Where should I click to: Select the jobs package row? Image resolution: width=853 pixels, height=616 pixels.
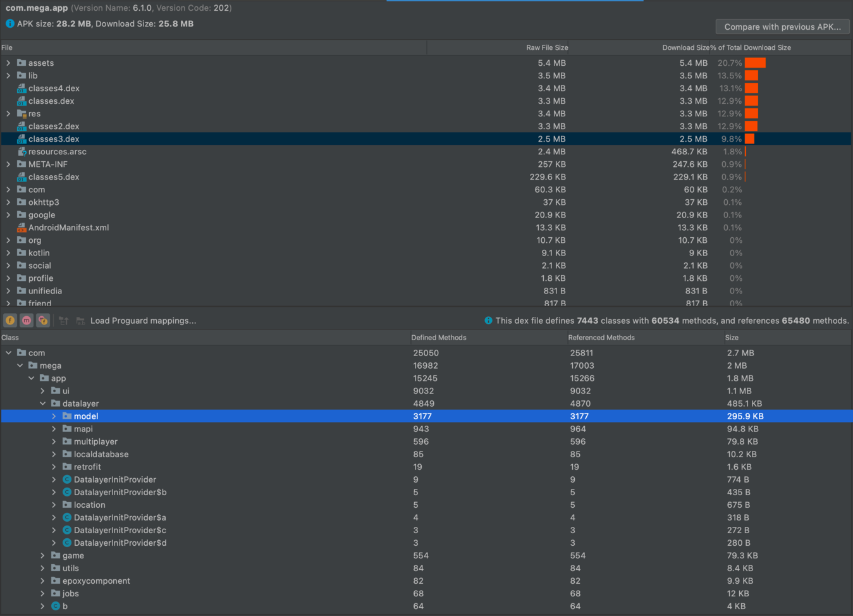(426, 593)
